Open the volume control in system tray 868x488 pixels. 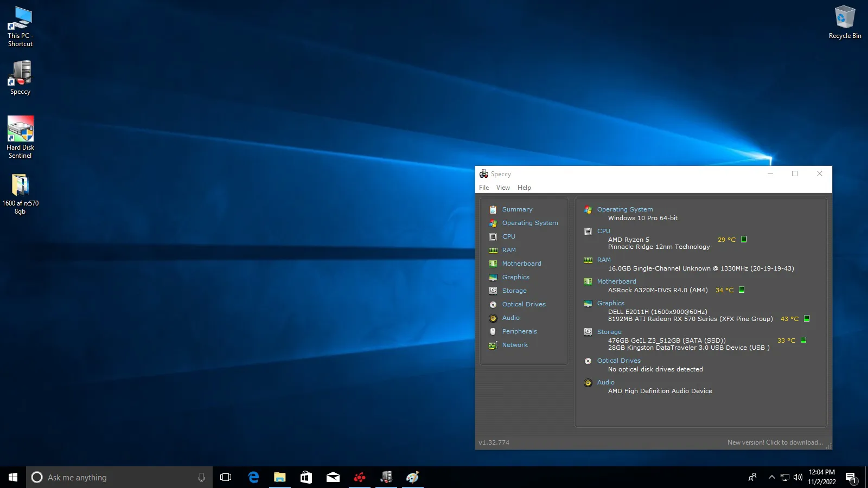(798, 477)
